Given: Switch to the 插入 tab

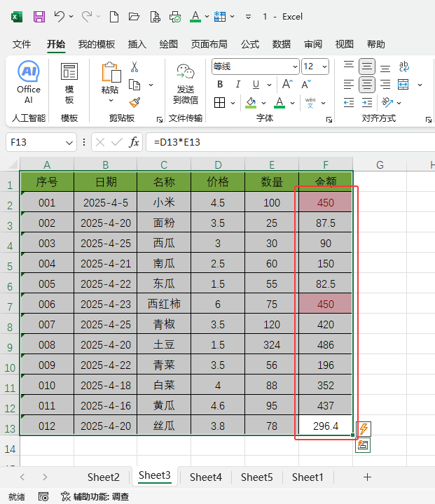Looking at the screenshot, I should [137, 44].
